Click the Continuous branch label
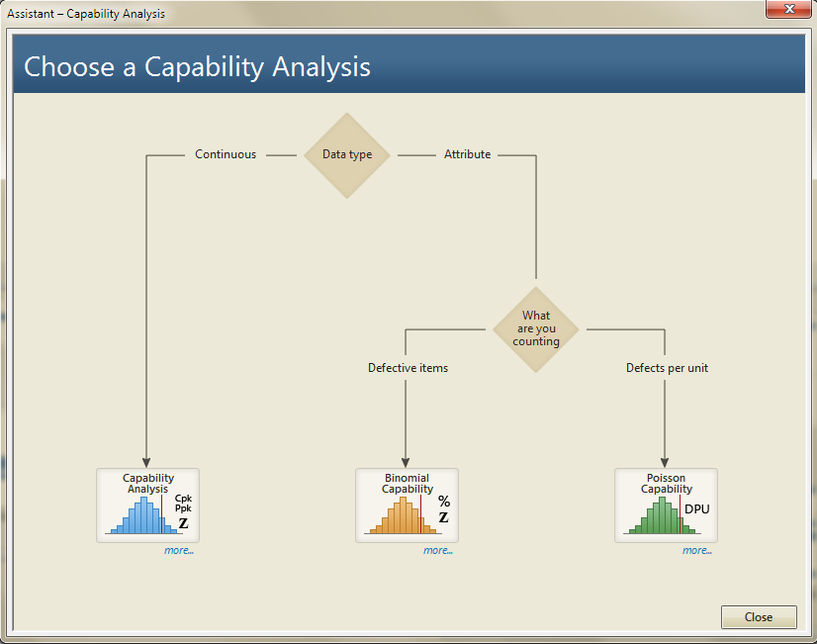This screenshot has width=817, height=644. pyautogui.click(x=226, y=154)
